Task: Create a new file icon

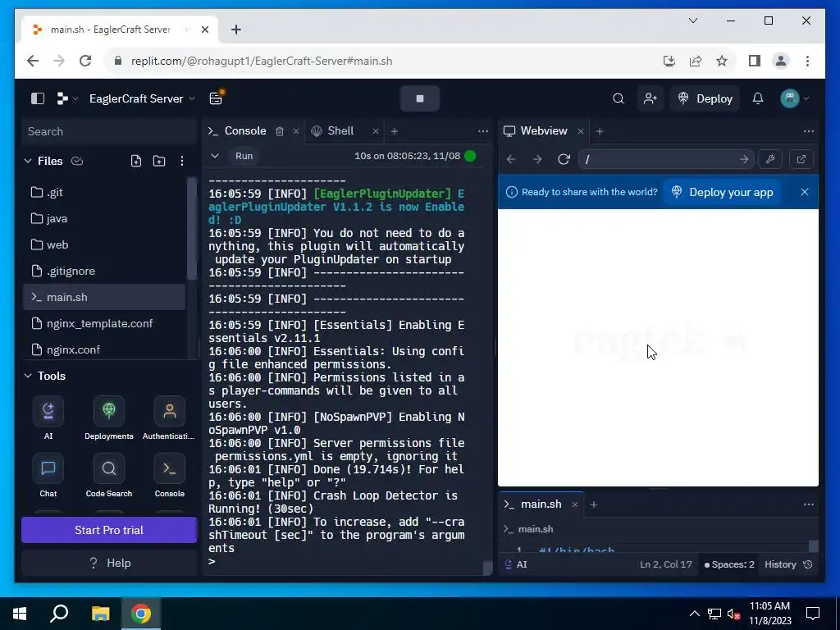Action: click(136, 161)
